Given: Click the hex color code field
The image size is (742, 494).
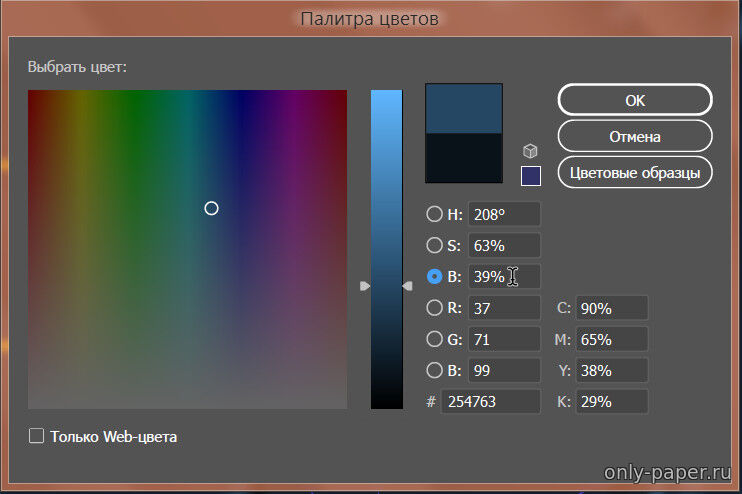Looking at the screenshot, I should point(490,402).
